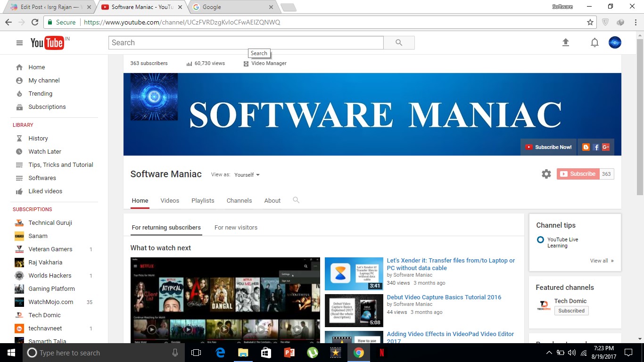The height and width of the screenshot is (362, 644).
Task: Click the Blogger icon on banner
Action: (x=586, y=147)
